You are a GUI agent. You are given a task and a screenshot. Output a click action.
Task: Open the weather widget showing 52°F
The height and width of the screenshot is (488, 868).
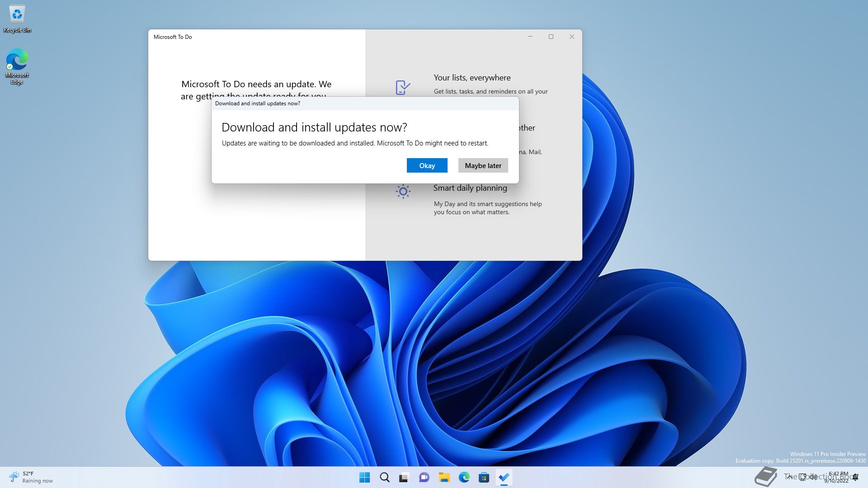point(31,477)
